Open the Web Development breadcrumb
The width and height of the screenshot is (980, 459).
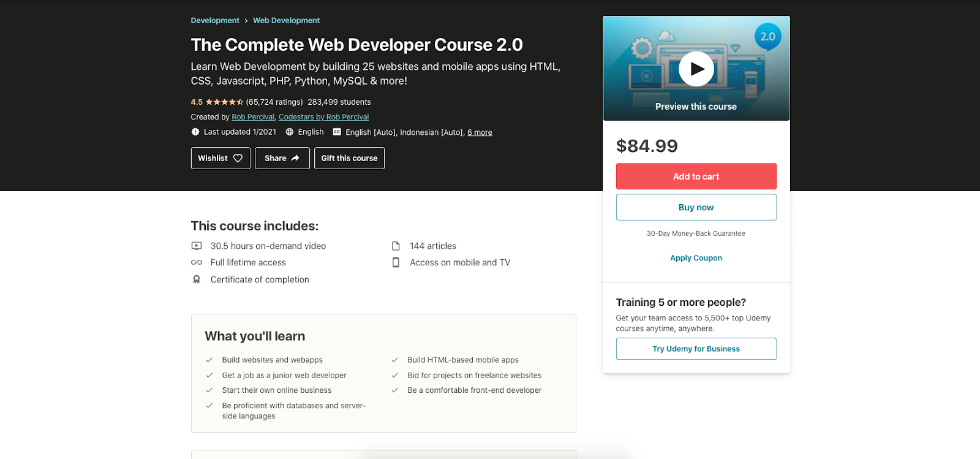point(287,20)
